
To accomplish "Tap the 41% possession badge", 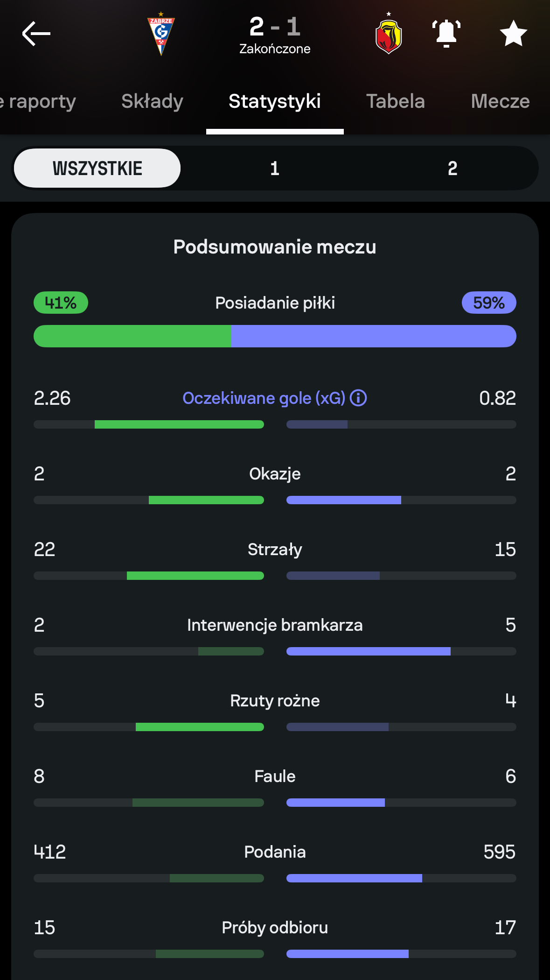I will [61, 303].
